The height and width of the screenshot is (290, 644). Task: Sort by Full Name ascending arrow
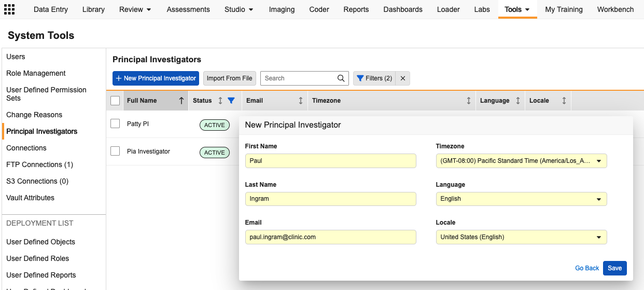181,101
